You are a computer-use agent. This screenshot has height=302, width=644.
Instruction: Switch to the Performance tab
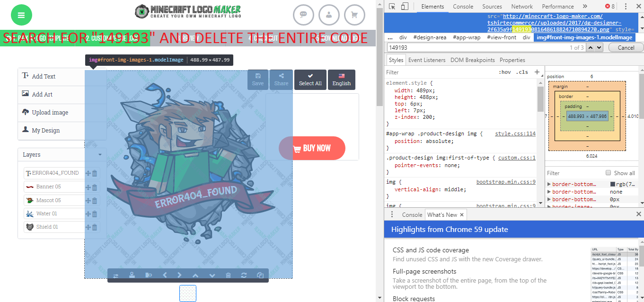click(x=558, y=7)
